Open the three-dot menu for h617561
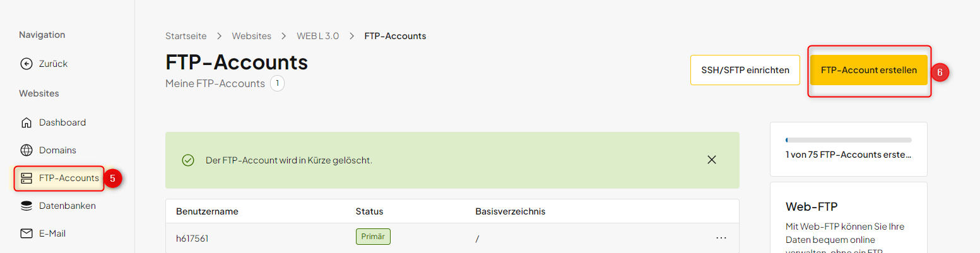Viewport: 980px width, 253px height. (x=721, y=238)
